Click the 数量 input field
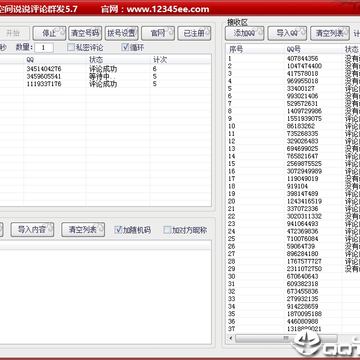This screenshot has width=360, height=360. (x=44, y=48)
